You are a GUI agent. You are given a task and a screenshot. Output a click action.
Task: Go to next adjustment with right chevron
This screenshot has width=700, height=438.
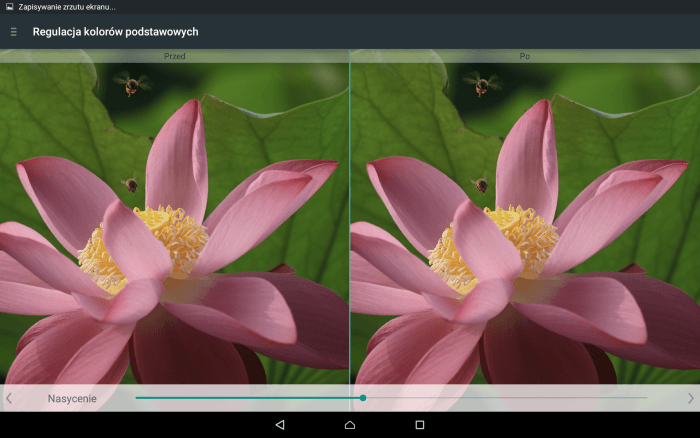[x=691, y=398]
